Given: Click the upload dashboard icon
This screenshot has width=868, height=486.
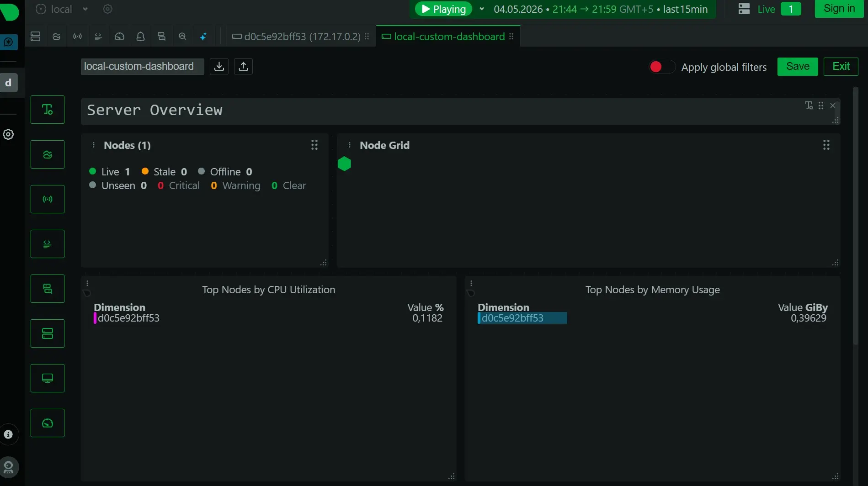Looking at the screenshot, I should coord(244,67).
